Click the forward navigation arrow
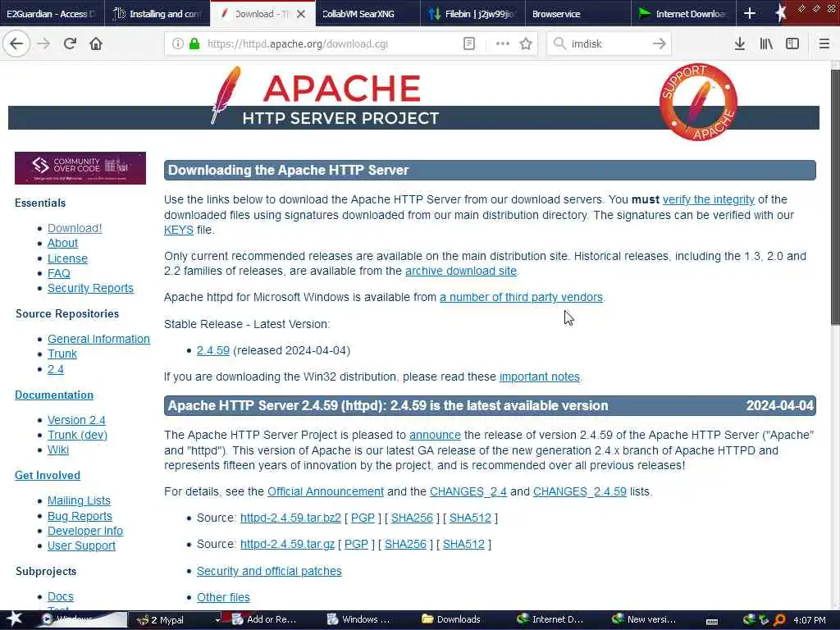Viewport: 840px width, 630px height. point(43,43)
